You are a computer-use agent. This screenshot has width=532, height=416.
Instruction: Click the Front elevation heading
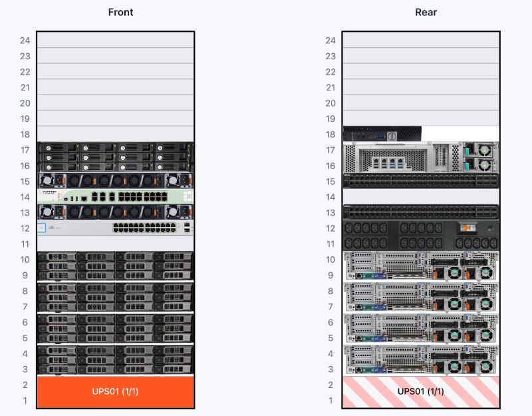120,12
